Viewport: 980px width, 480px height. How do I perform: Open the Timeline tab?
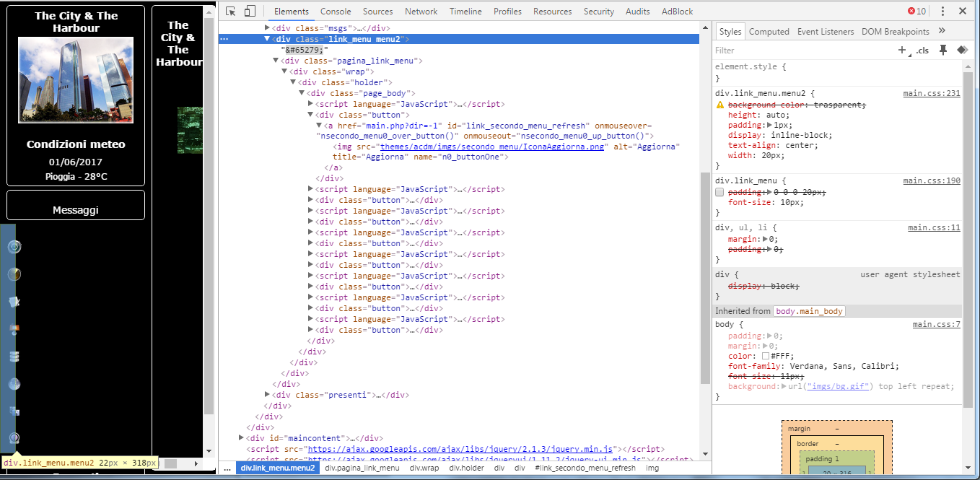coord(465,12)
